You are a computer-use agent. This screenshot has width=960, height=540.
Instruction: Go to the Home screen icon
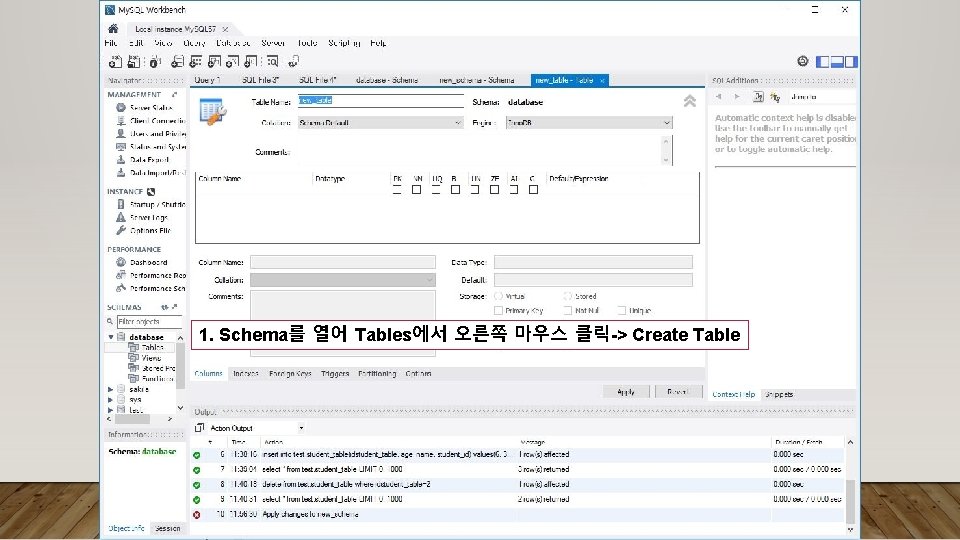click(113, 29)
